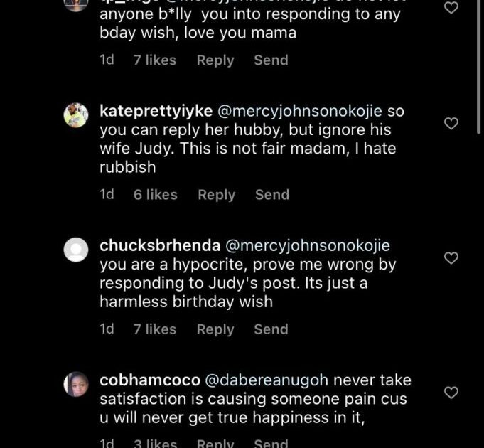The image size is (484, 448).
Task: Tap the heart on chucksbrhenda's comment
Action: 451,258
